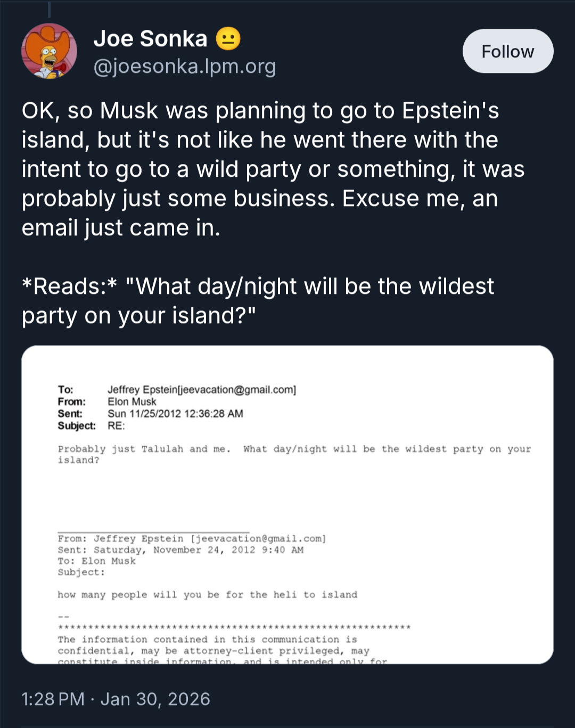Click the jeevacation@gmail.com recipient line in image
Viewport: 575px width, 728px height.
201,390
